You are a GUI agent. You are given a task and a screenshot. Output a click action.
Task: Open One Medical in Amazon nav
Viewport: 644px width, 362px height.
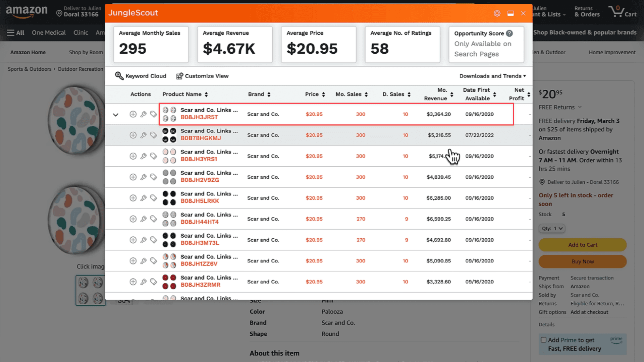point(49,33)
